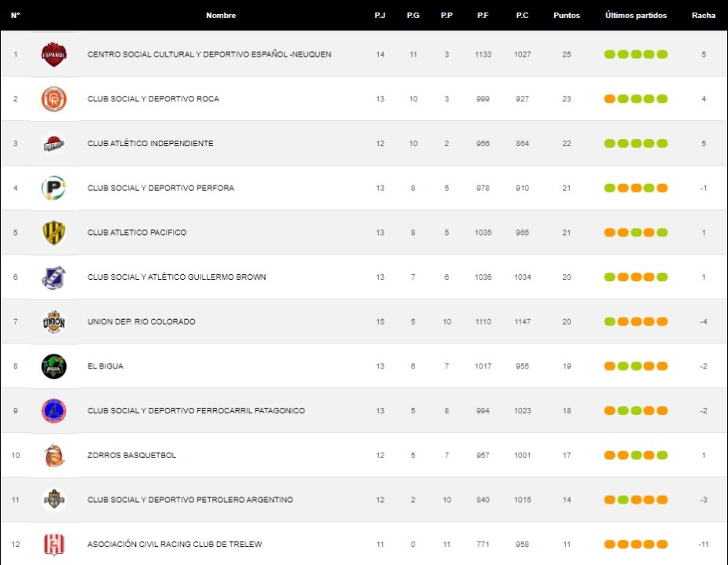The height and width of the screenshot is (565, 728).
Task: Click the Guillermo Brown team logo
Action: (53, 277)
